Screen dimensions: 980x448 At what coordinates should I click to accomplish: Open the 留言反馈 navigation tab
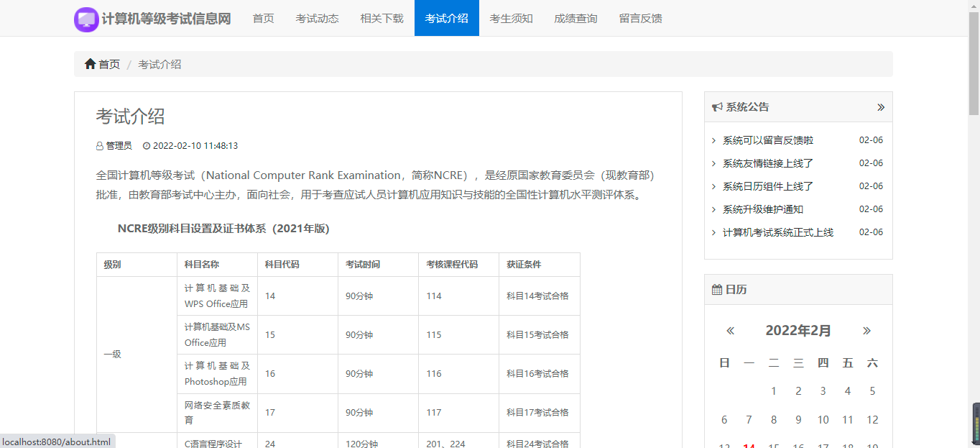click(x=640, y=18)
